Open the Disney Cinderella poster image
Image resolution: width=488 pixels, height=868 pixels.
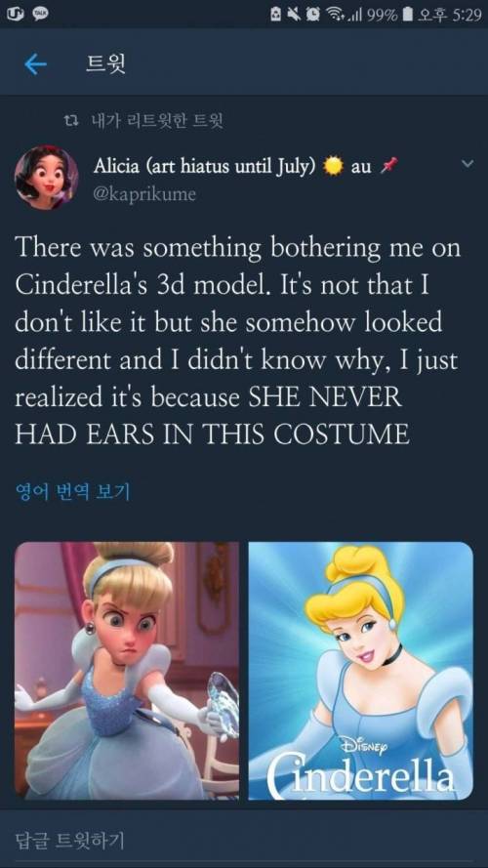361,671
